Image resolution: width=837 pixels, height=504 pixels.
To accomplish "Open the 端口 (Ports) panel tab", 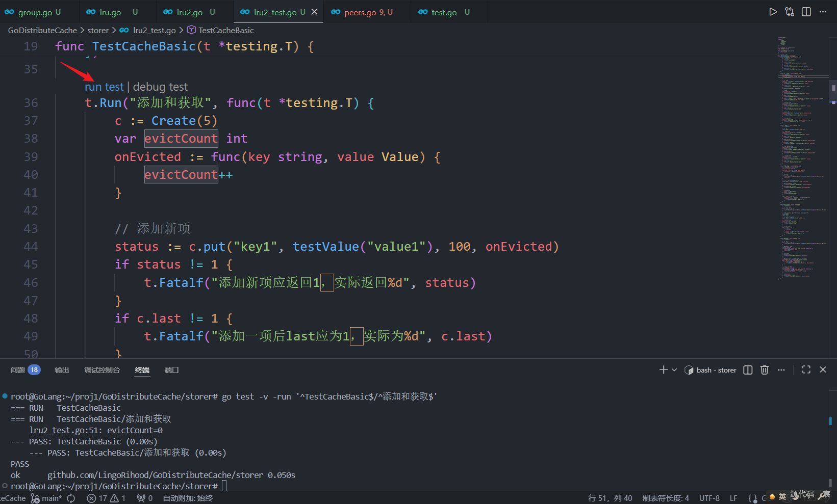I will coord(172,370).
